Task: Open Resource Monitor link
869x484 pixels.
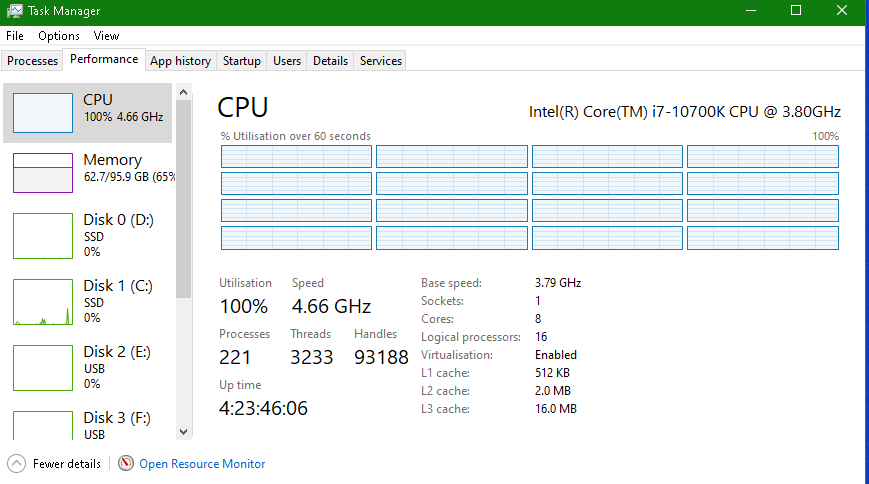Action: pos(202,464)
